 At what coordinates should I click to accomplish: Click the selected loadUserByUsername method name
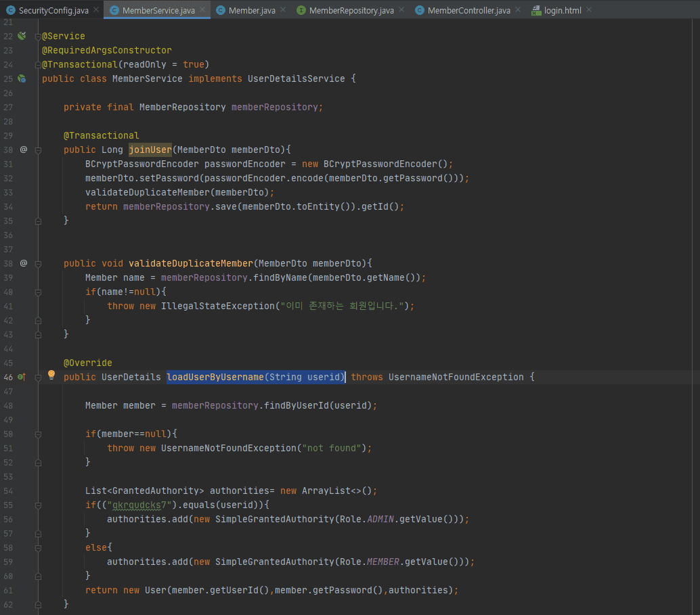point(215,377)
